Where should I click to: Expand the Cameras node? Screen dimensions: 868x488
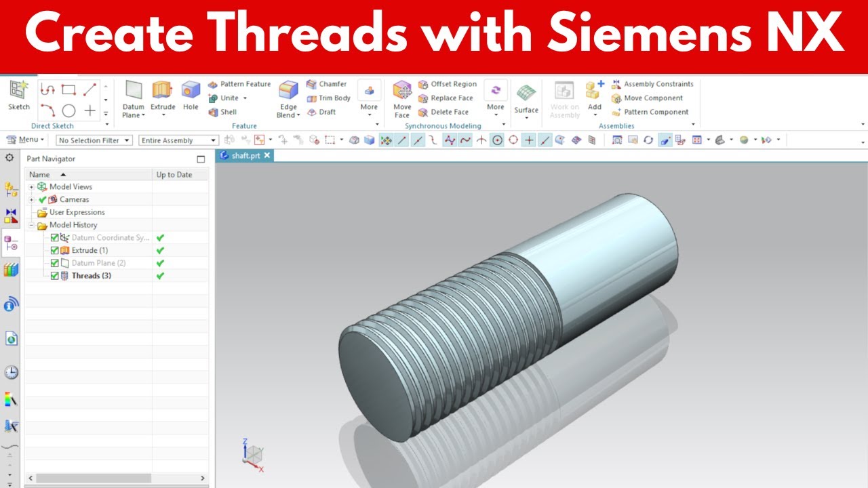click(31, 199)
